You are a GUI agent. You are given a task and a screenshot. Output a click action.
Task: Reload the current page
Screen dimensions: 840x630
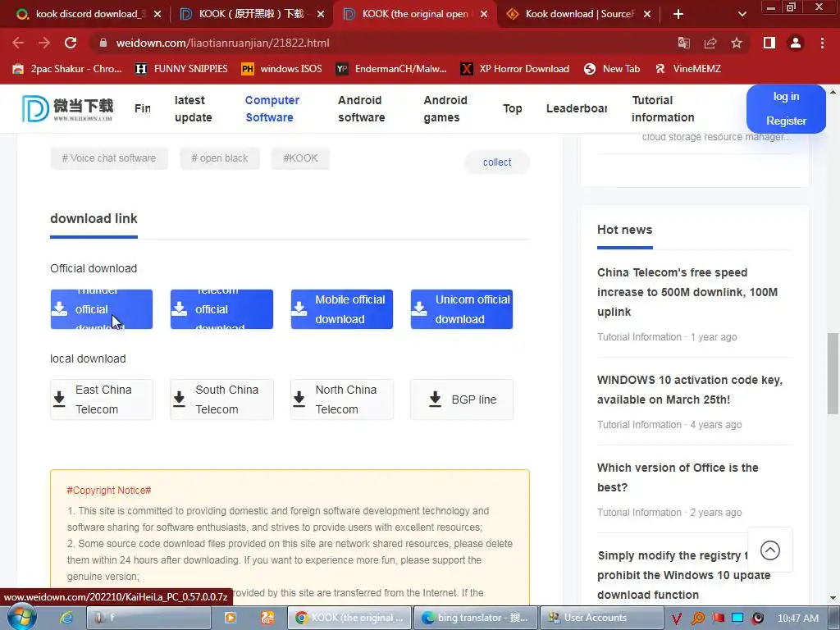71,43
